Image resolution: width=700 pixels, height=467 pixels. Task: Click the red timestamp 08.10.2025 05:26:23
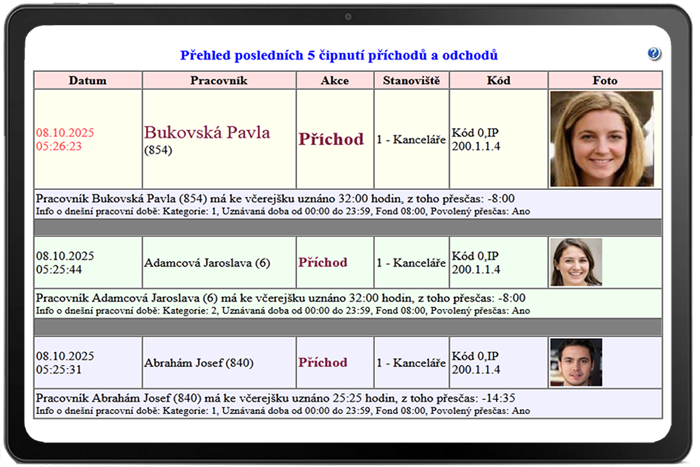point(64,139)
